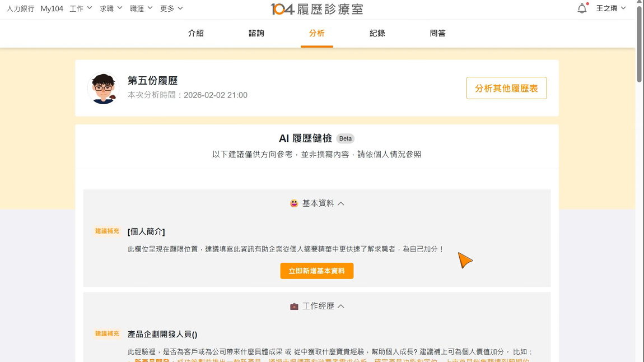The image size is (644, 362).
Task: Open the 人力銀行 link
Action: [x=20, y=8]
